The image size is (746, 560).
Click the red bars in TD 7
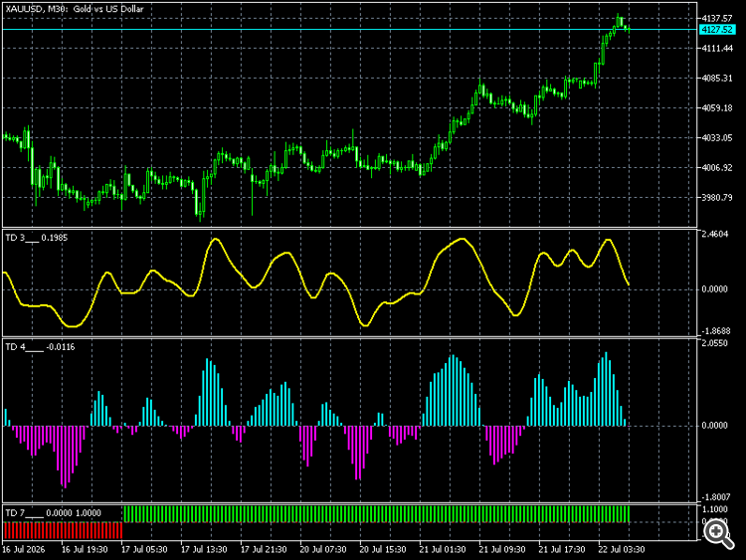pos(63,530)
